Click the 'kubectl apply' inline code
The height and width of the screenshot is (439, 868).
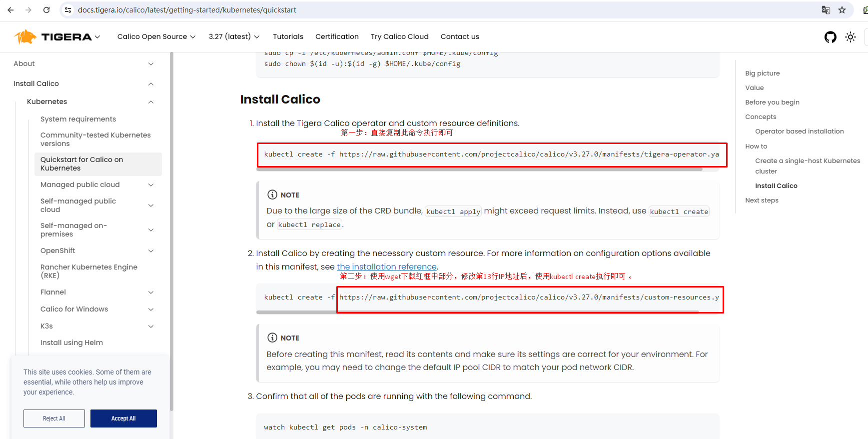(453, 211)
